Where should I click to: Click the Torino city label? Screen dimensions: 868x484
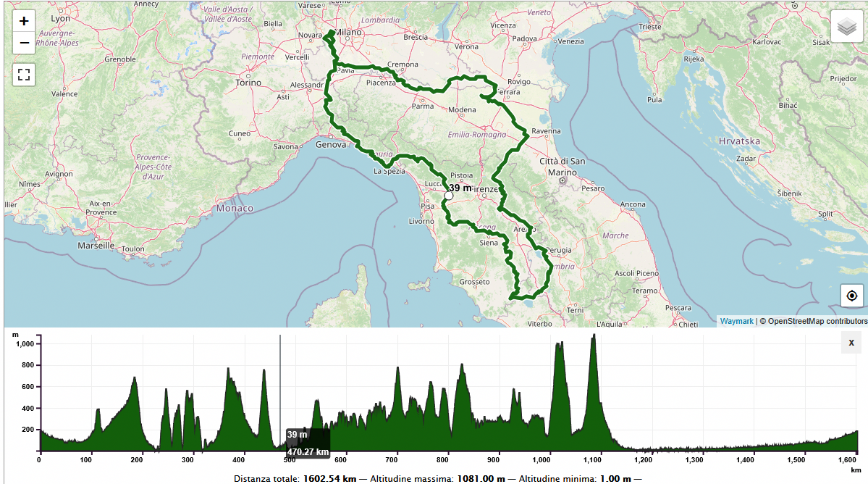(248, 83)
